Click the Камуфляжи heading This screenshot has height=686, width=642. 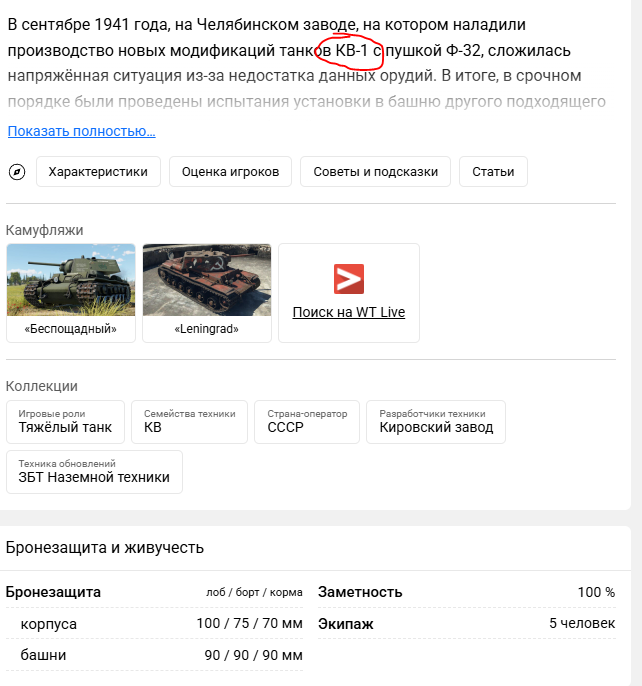click(x=44, y=230)
